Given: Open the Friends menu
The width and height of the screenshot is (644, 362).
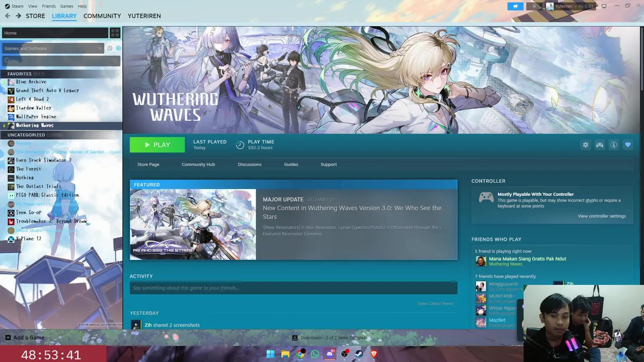Looking at the screenshot, I should tap(49, 6).
